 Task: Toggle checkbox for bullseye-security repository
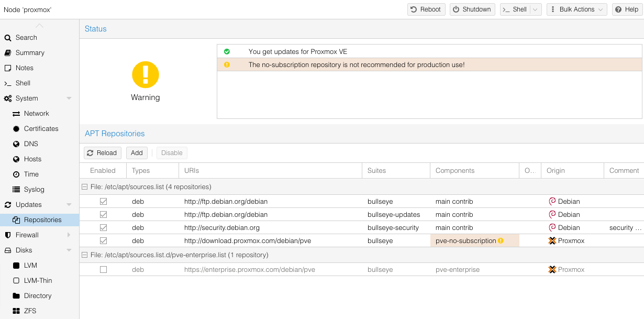tap(103, 228)
